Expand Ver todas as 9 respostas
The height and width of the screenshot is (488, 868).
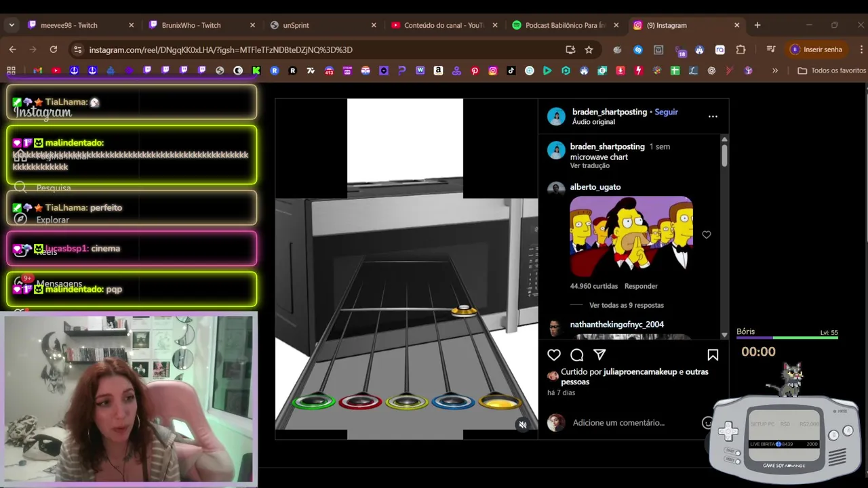click(x=627, y=305)
